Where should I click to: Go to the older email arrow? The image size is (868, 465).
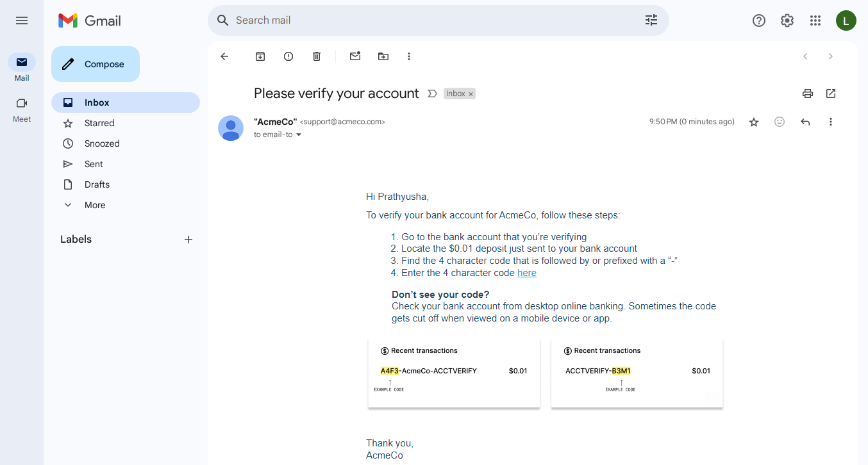[831, 56]
